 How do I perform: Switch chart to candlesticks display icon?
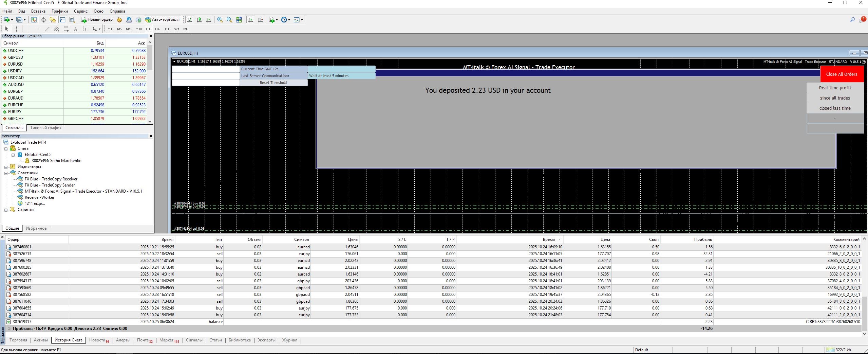(199, 20)
